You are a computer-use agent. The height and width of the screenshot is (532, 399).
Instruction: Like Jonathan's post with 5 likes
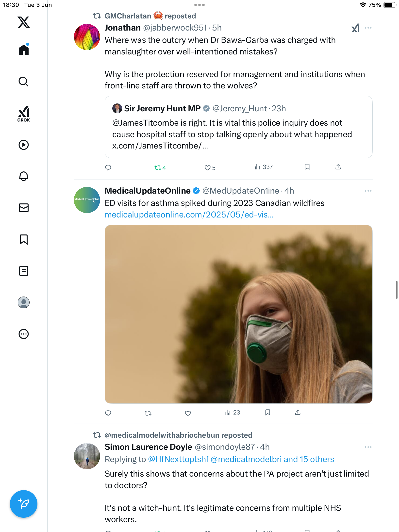[x=210, y=168]
